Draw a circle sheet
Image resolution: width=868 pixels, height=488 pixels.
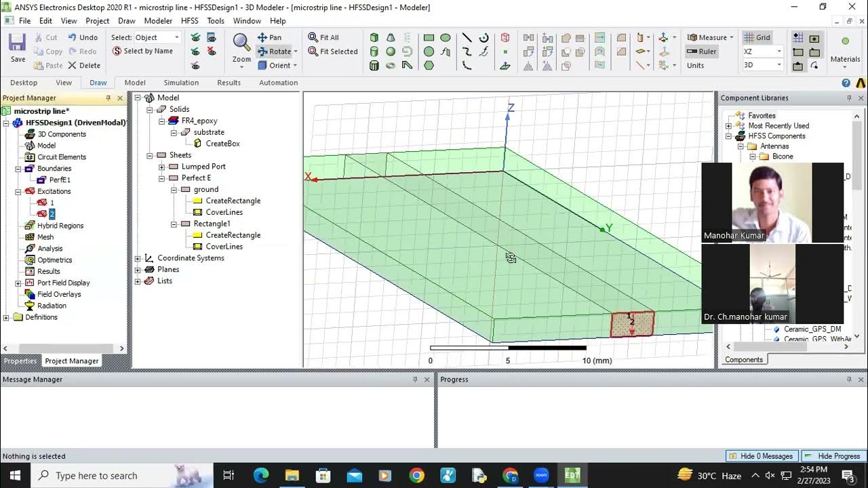429,52
